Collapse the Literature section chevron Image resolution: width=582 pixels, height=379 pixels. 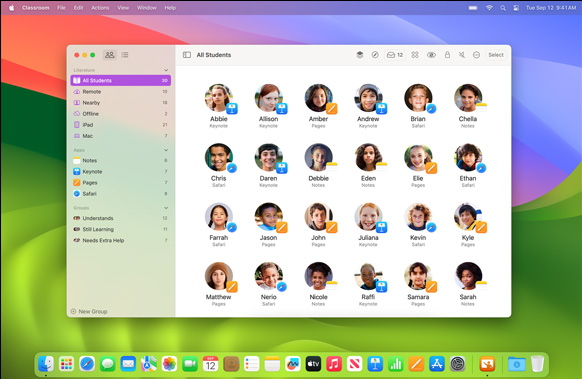point(166,70)
